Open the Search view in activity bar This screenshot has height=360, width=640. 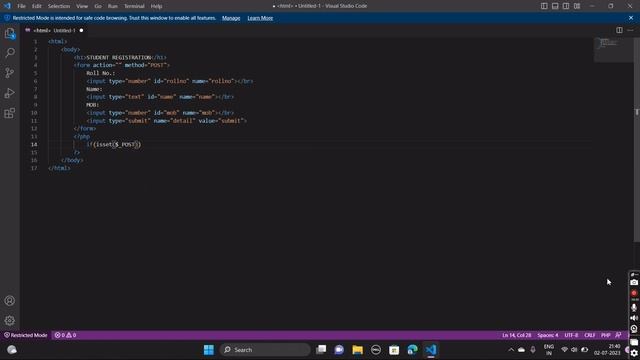(10, 53)
